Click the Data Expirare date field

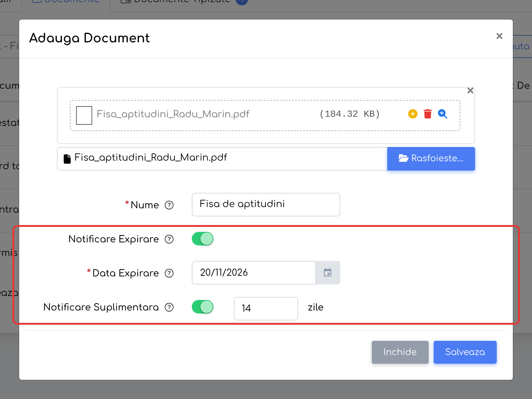(x=254, y=272)
